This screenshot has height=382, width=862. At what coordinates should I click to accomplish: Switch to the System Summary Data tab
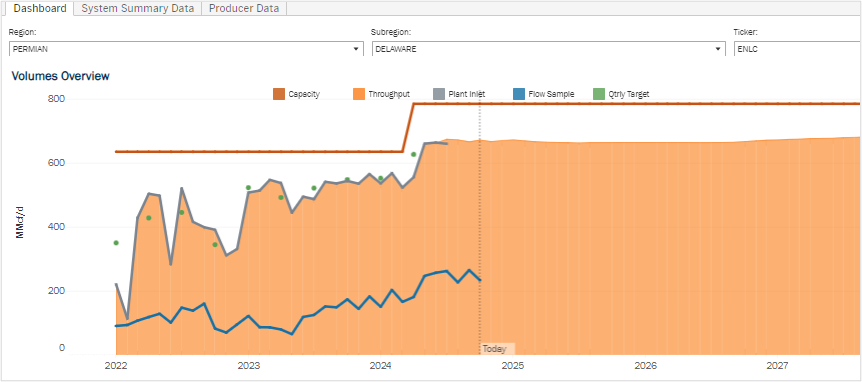pos(137,8)
